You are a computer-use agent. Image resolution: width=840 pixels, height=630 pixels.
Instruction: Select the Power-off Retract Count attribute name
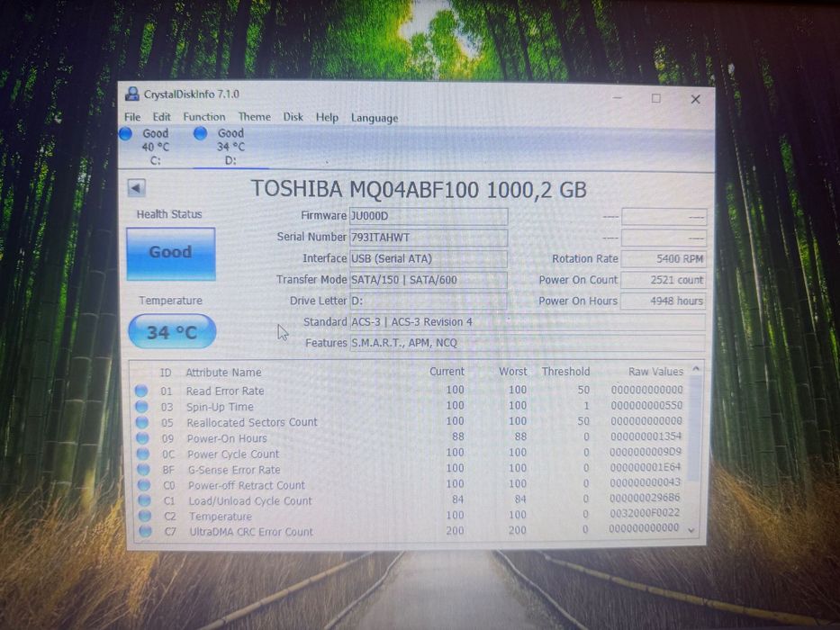click(x=247, y=485)
